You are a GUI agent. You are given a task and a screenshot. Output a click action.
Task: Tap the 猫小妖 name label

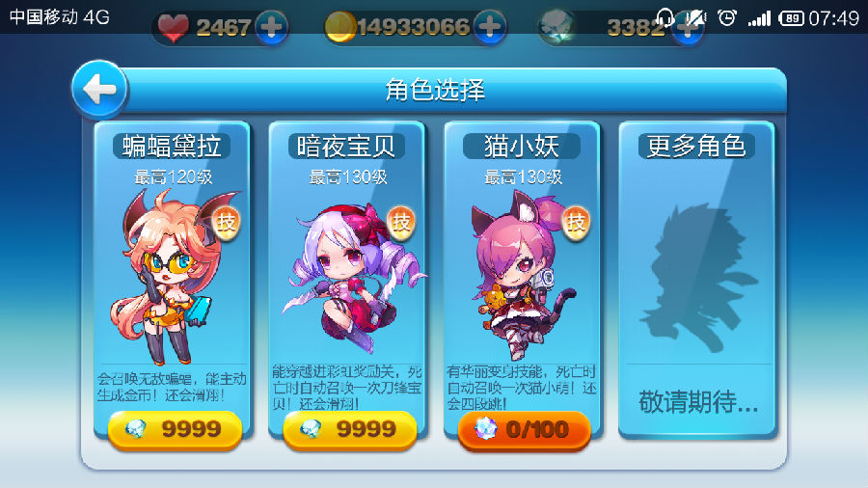point(522,146)
